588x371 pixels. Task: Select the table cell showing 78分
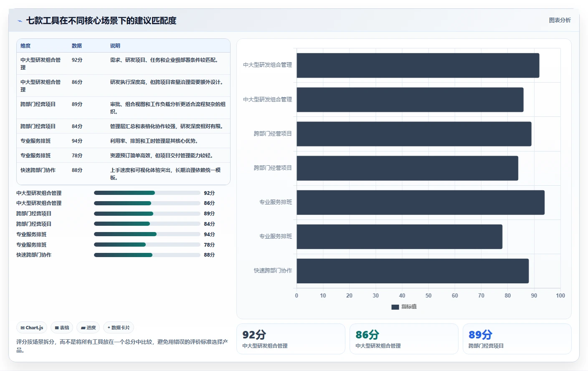pos(77,156)
